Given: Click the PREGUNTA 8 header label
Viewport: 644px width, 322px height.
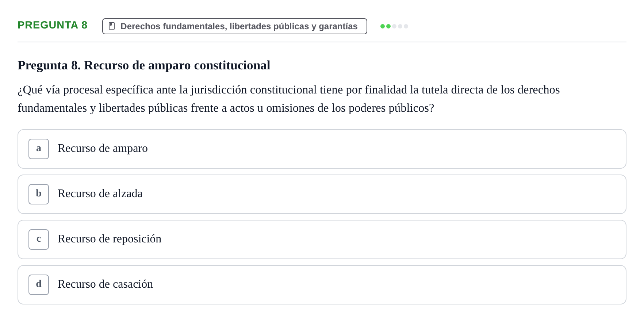Looking at the screenshot, I should click(x=53, y=25).
